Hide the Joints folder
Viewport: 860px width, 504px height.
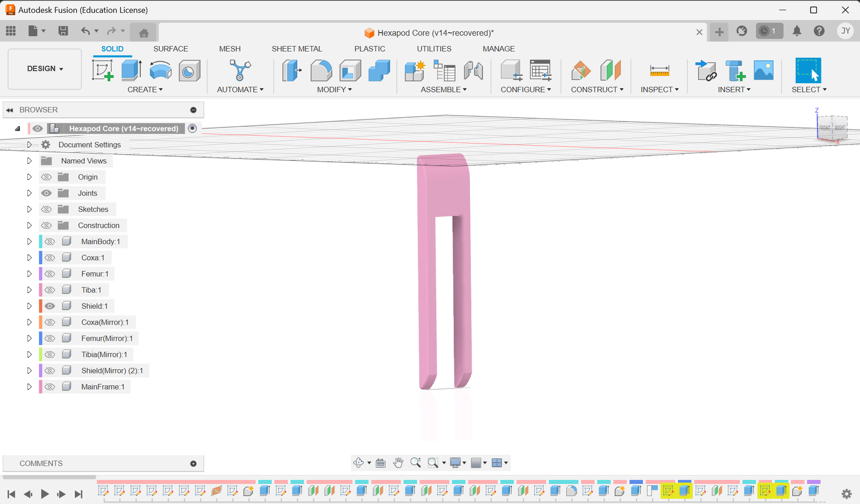coord(47,193)
